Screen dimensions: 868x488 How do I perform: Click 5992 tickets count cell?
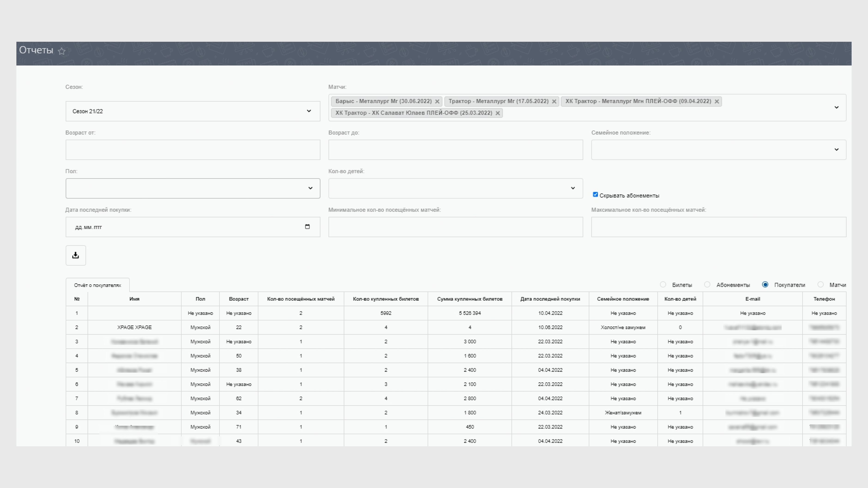pos(386,313)
